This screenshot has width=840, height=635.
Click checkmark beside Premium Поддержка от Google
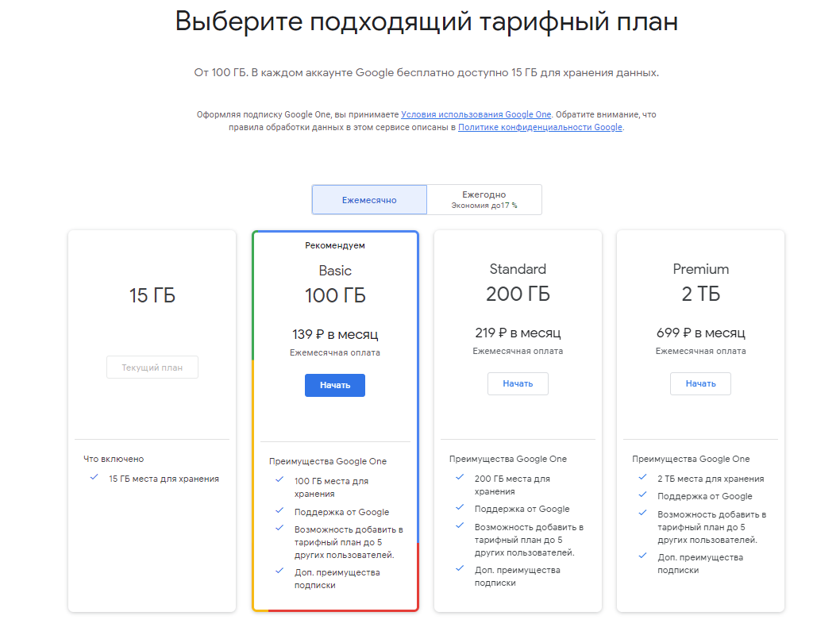[x=642, y=495]
